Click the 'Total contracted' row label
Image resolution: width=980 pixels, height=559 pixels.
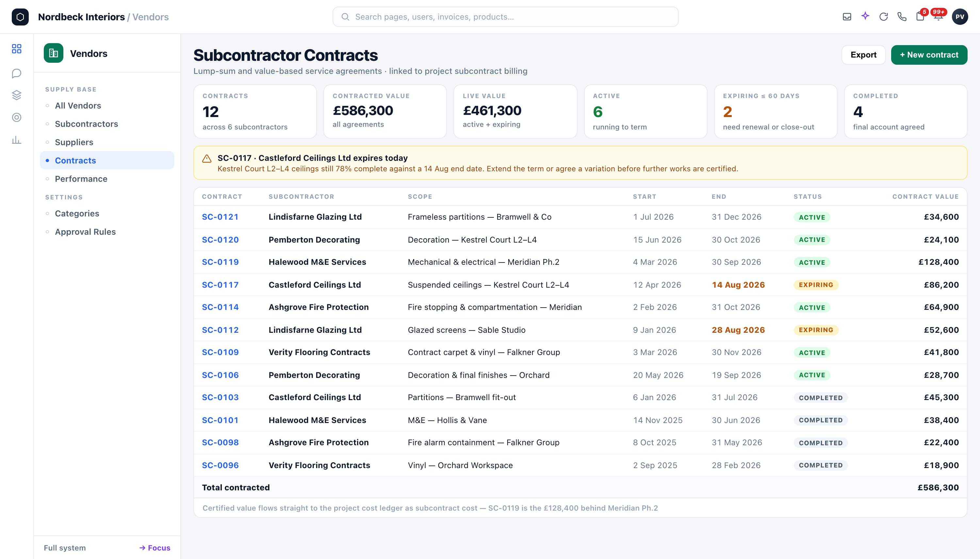click(236, 488)
